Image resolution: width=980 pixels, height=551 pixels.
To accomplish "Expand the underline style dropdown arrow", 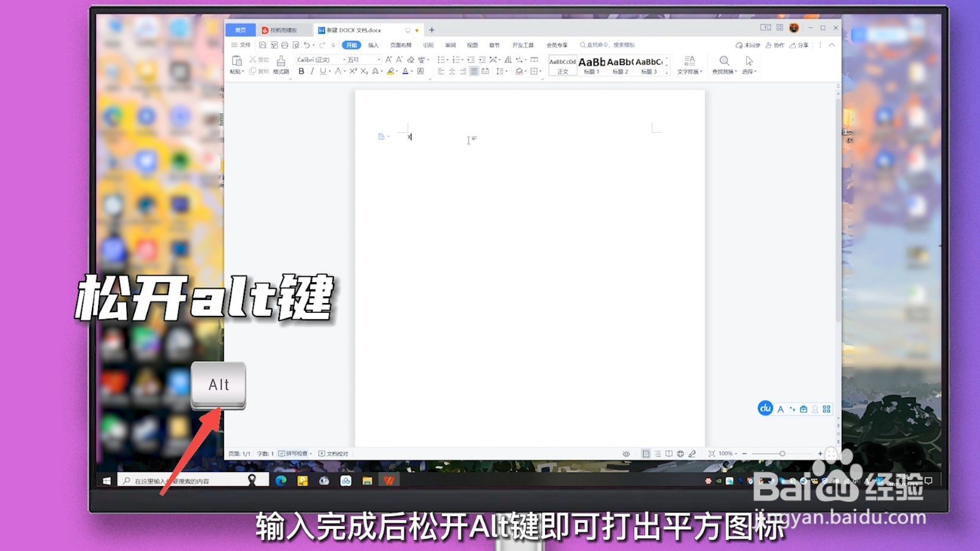I will [329, 71].
